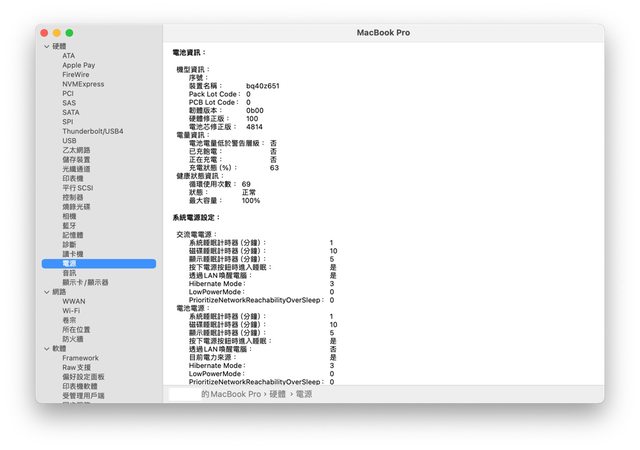Click 硬體 in the bottom path bar

278,394
